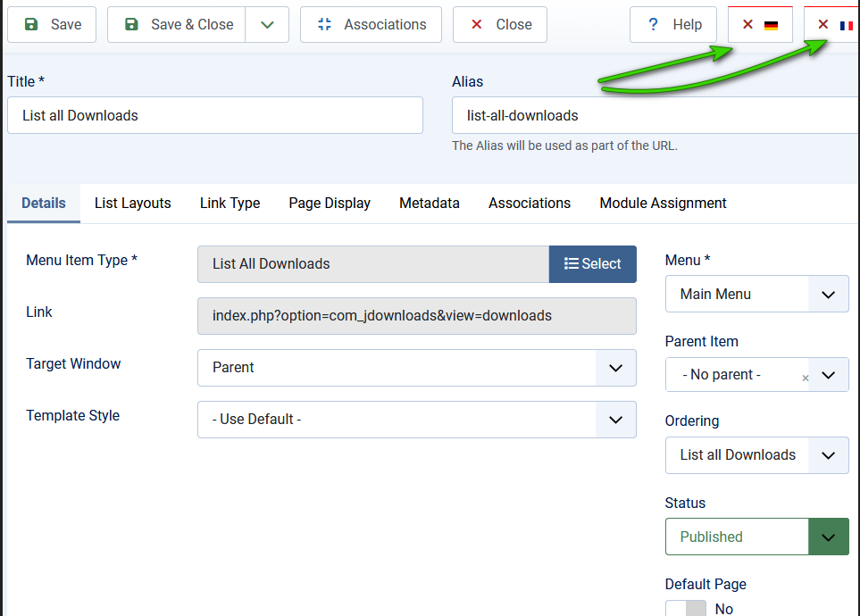Click the Alias input field
The height and width of the screenshot is (616, 860).
(654, 115)
